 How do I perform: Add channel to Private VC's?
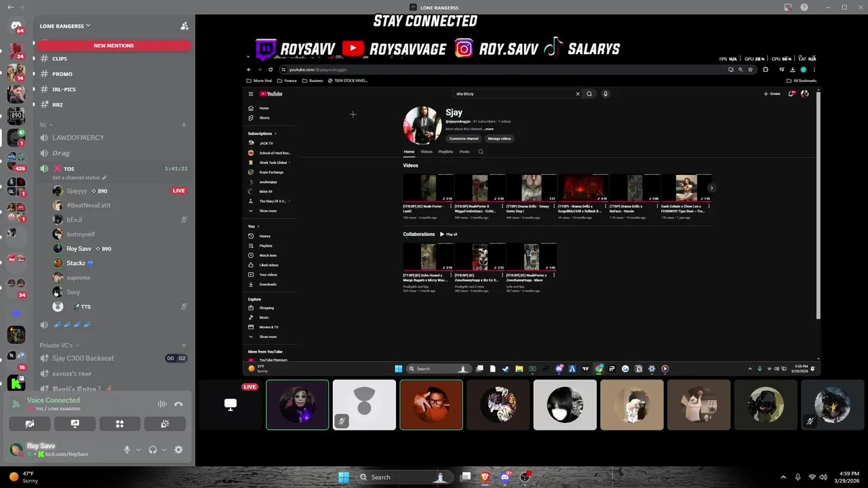pos(184,346)
